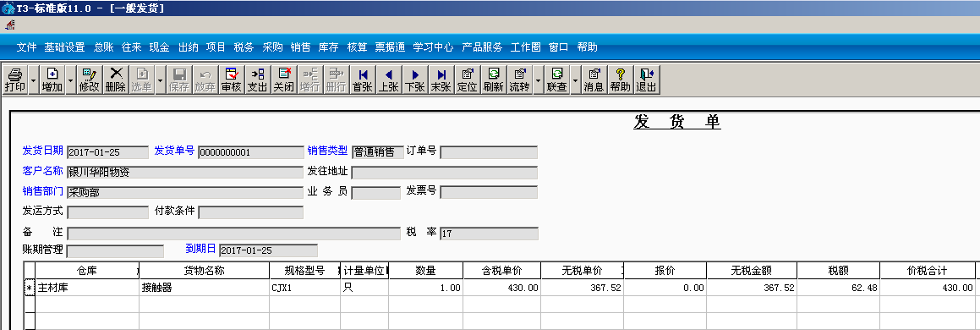Click the 销售部门 field 采购部
The height and width of the screenshot is (330, 980).
(x=185, y=193)
